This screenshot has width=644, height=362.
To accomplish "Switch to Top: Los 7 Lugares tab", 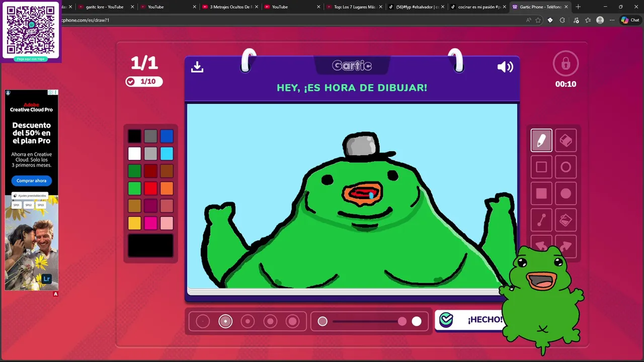I will [355, 7].
